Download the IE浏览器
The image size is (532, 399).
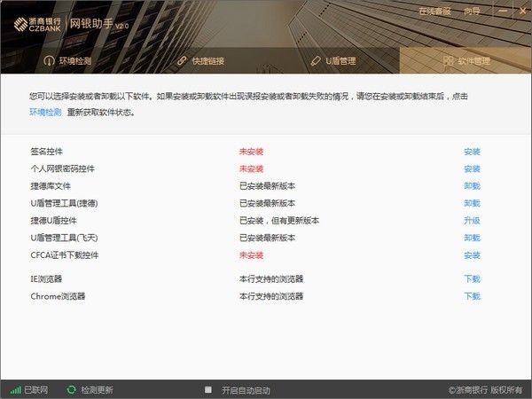coord(472,278)
